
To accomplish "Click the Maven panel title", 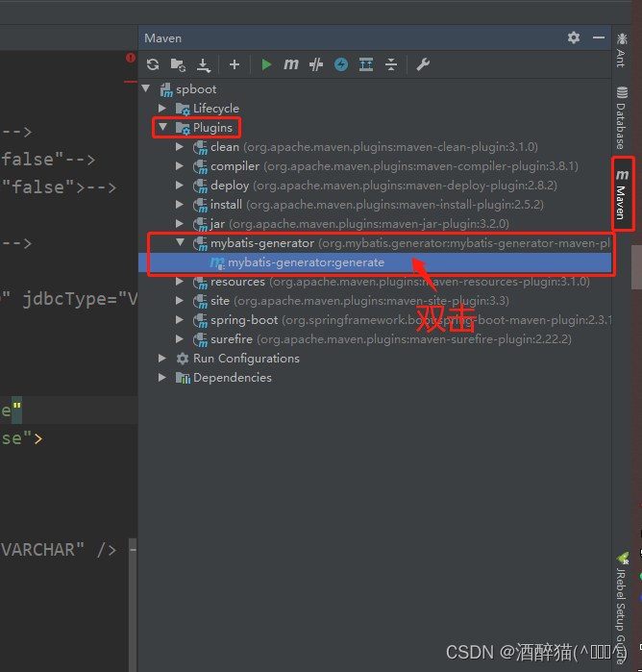I will tap(162, 38).
